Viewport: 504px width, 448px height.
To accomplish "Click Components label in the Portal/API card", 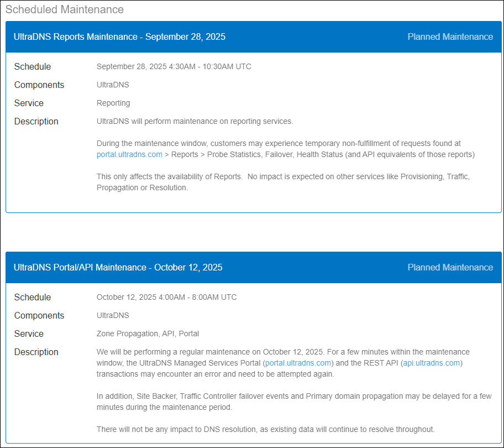I will click(39, 315).
